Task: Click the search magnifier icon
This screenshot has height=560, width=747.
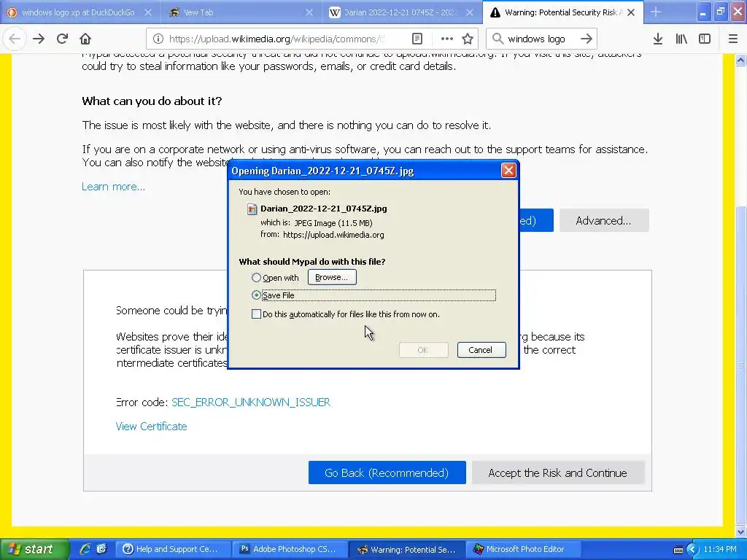Action: coord(498,39)
